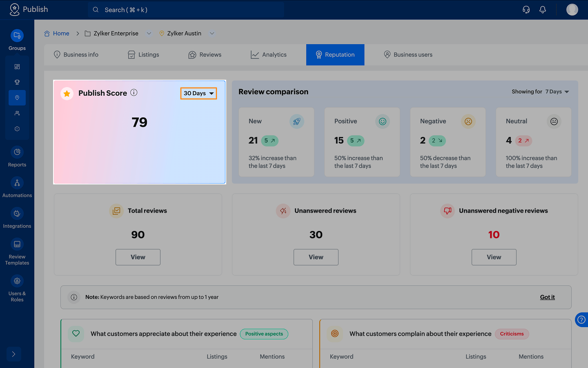The width and height of the screenshot is (588, 368).
Task: Click the search input field
Action: click(x=186, y=10)
